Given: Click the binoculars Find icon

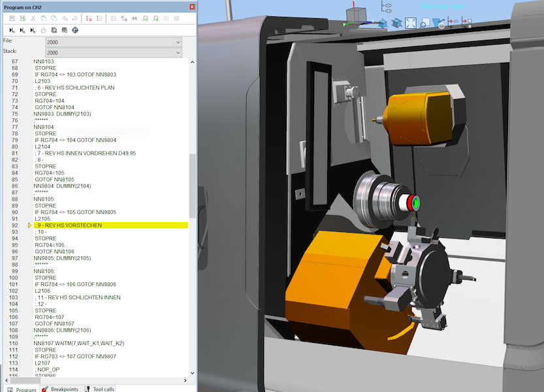Looking at the screenshot, I should pyautogui.click(x=135, y=18).
